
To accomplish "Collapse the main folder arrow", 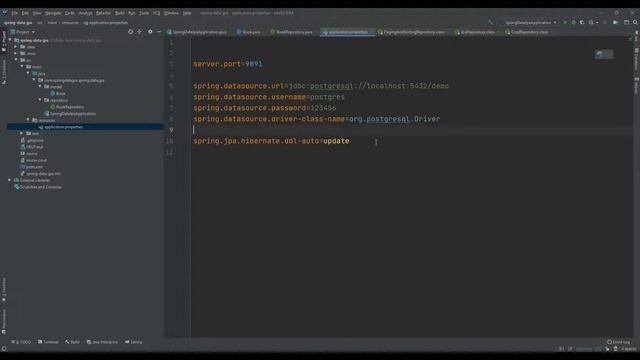I will [x=22, y=67].
